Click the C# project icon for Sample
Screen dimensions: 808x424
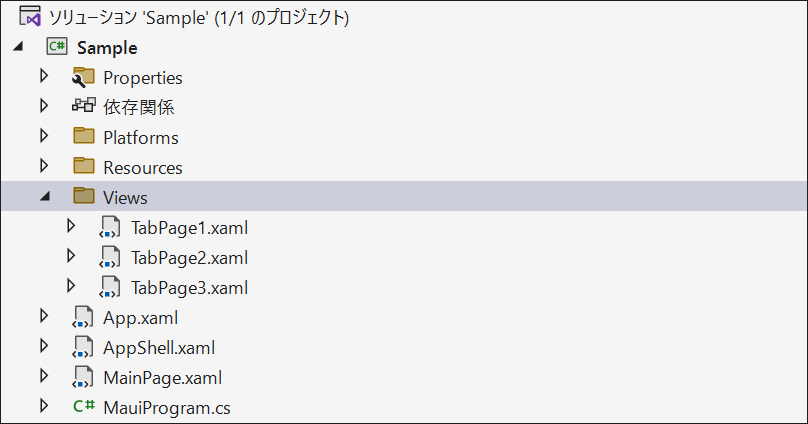pos(57,47)
